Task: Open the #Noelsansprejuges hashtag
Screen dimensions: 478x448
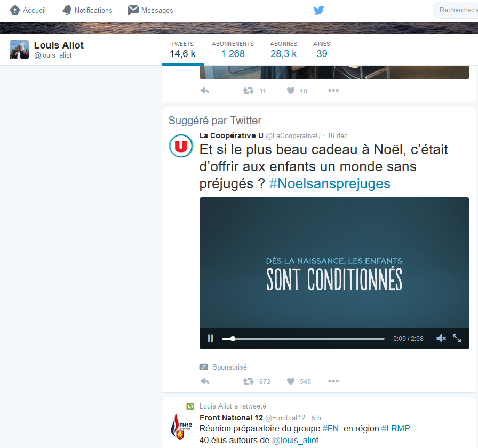Action: click(x=330, y=184)
